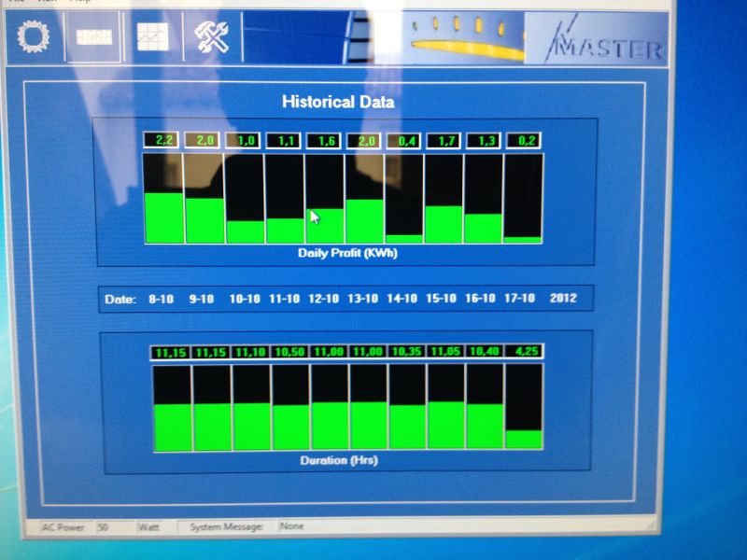This screenshot has width=747, height=560.
Task: Select the 8-10 date label
Action: pyautogui.click(x=161, y=299)
